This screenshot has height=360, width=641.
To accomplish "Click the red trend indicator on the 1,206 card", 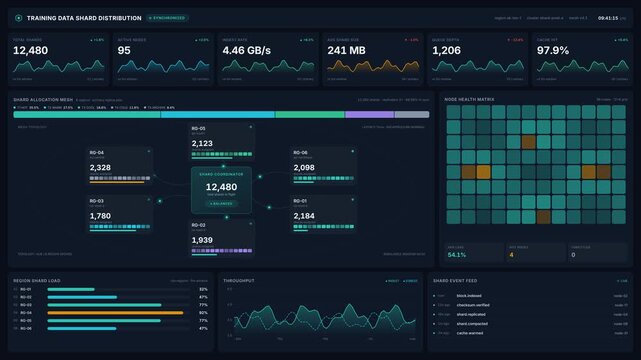I will 515,40.
